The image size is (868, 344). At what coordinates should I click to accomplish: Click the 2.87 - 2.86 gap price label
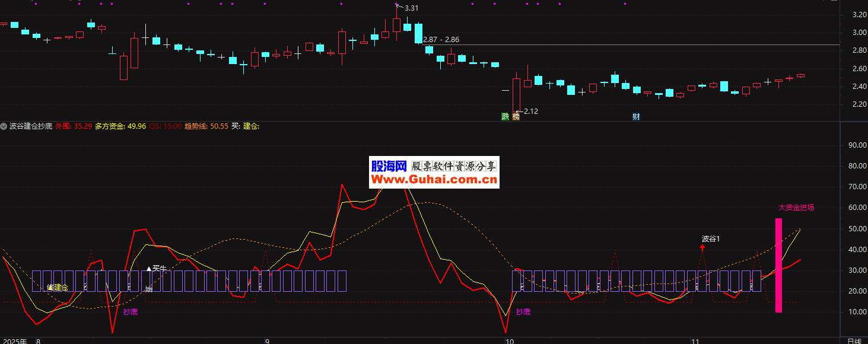[x=441, y=40]
